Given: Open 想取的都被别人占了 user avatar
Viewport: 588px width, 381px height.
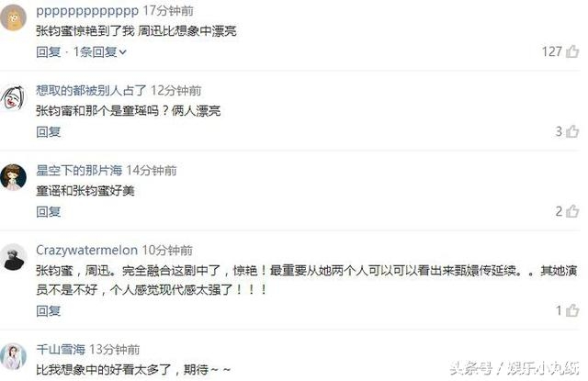Looking at the screenshot, I should click(14, 97).
